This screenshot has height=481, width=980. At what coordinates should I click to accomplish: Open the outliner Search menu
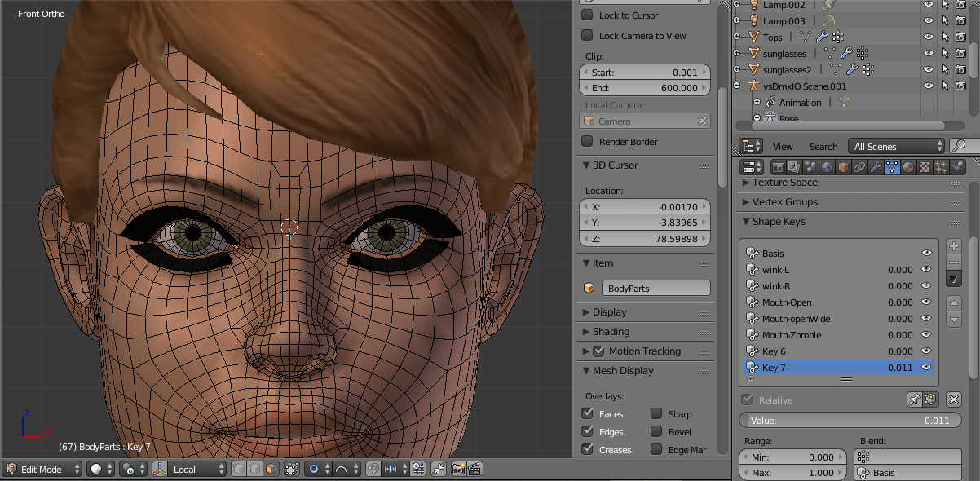point(823,147)
